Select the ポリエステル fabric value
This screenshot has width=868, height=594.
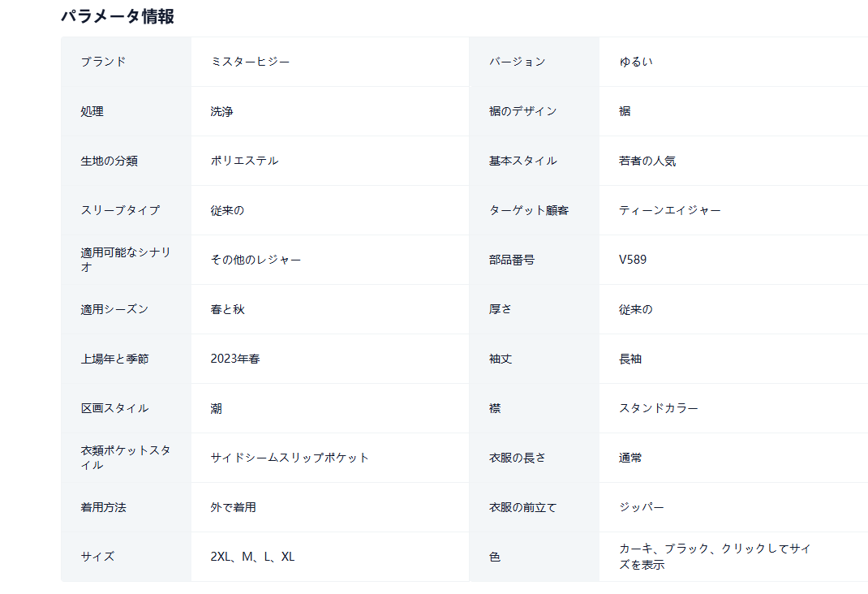(244, 161)
